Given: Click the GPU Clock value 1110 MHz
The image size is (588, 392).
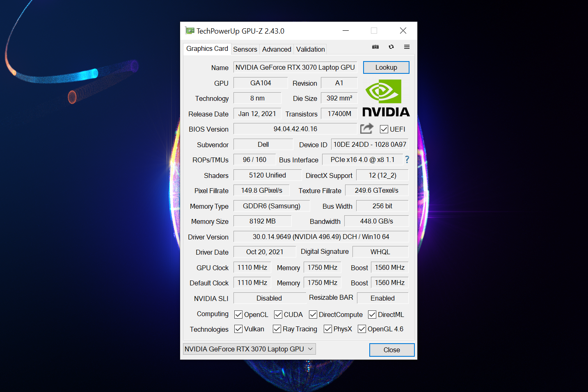Looking at the screenshot, I should [x=252, y=267].
